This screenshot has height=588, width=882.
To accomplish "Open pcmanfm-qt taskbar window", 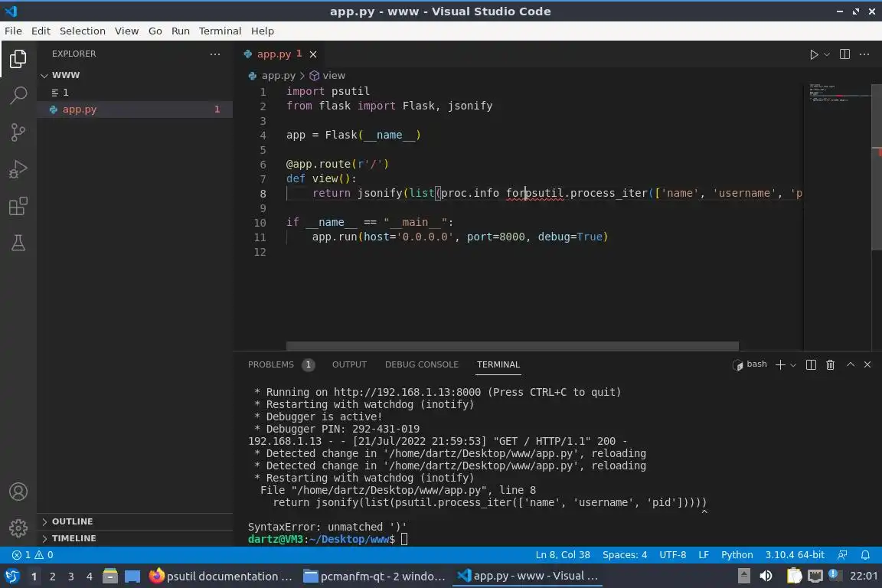I will tap(374, 577).
